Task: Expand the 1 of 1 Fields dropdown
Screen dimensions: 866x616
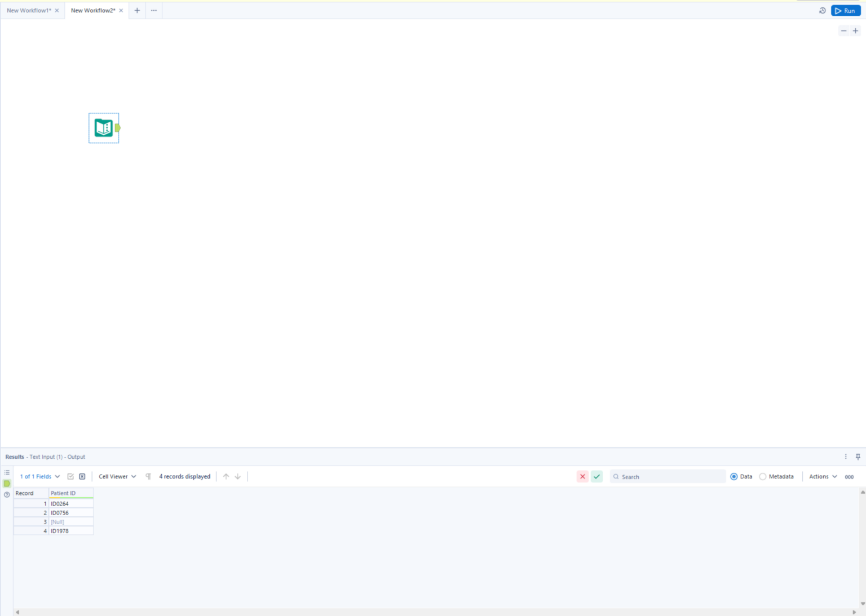Action: point(40,477)
